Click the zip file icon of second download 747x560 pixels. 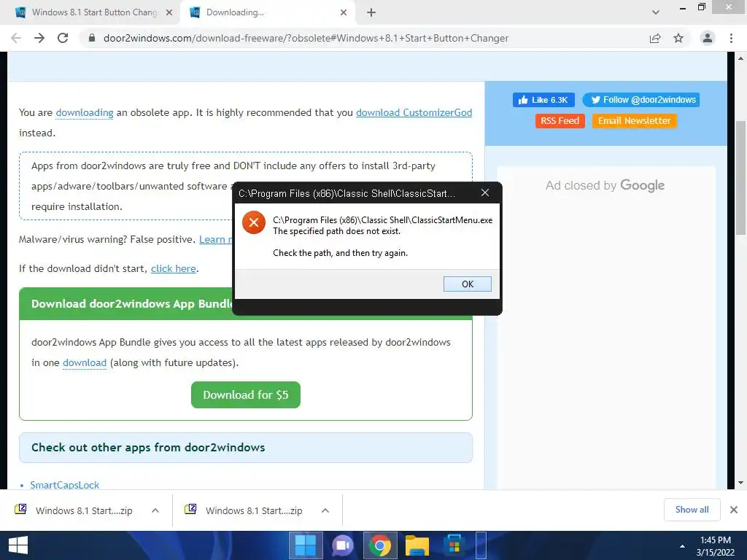pos(190,509)
